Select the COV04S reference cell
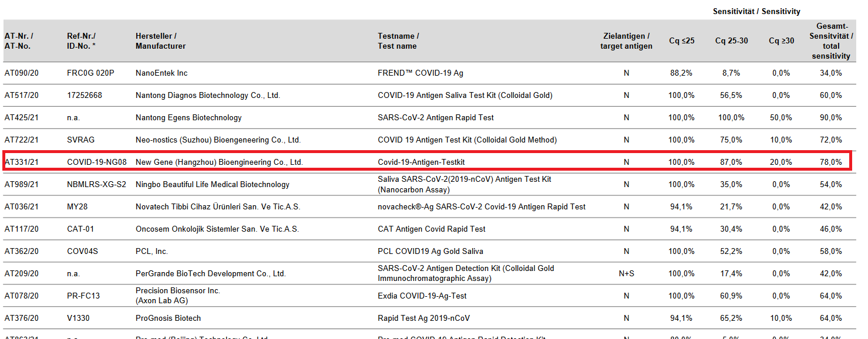Screen dimensions: 868x339 pos(82,252)
